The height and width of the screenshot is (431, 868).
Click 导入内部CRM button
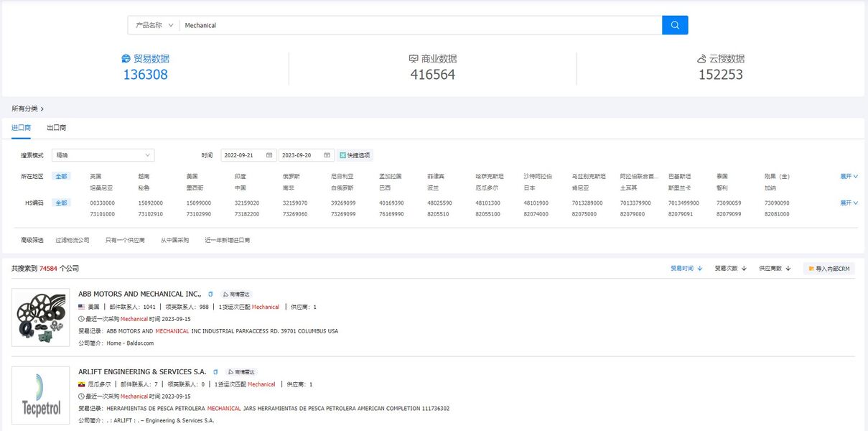829,269
